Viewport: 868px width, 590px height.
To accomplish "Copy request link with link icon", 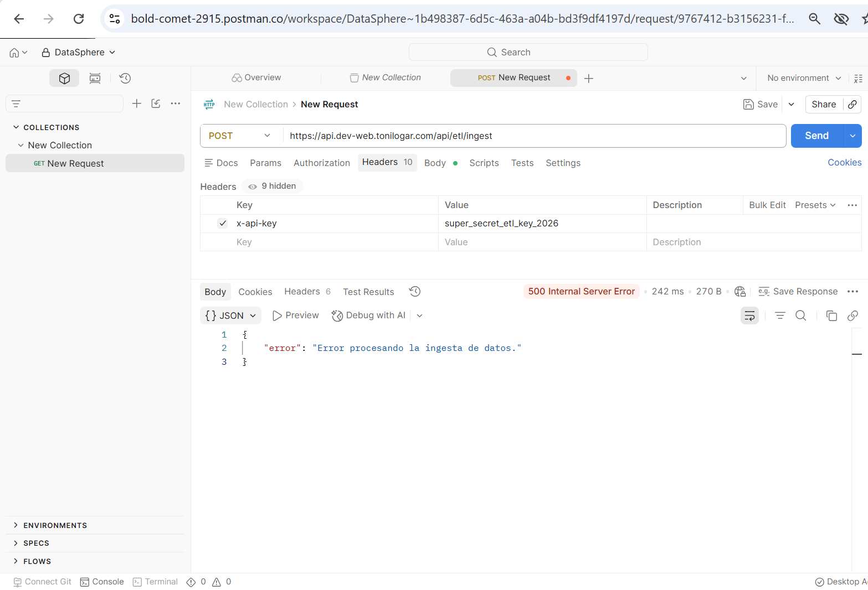I will tap(852, 104).
